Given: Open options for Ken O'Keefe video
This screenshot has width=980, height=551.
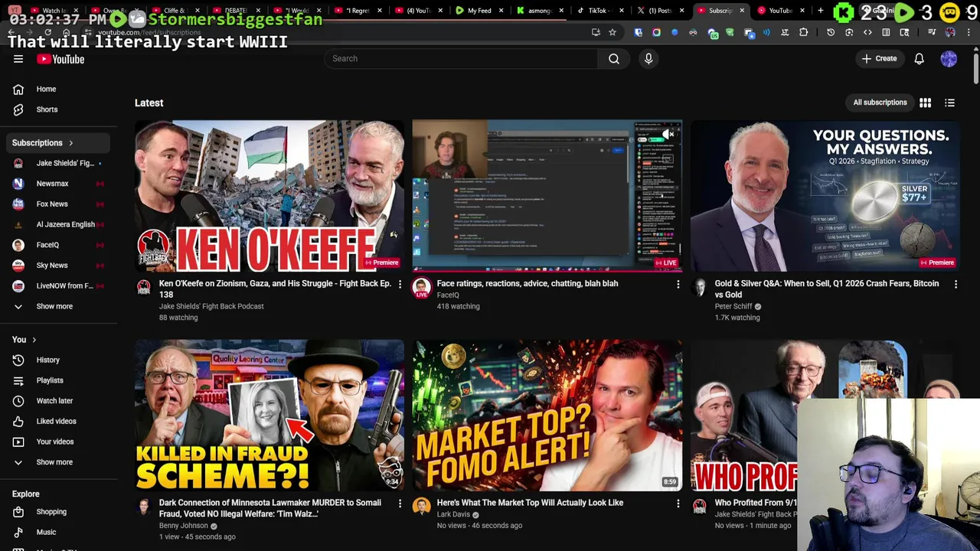Looking at the screenshot, I should click(x=400, y=284).
